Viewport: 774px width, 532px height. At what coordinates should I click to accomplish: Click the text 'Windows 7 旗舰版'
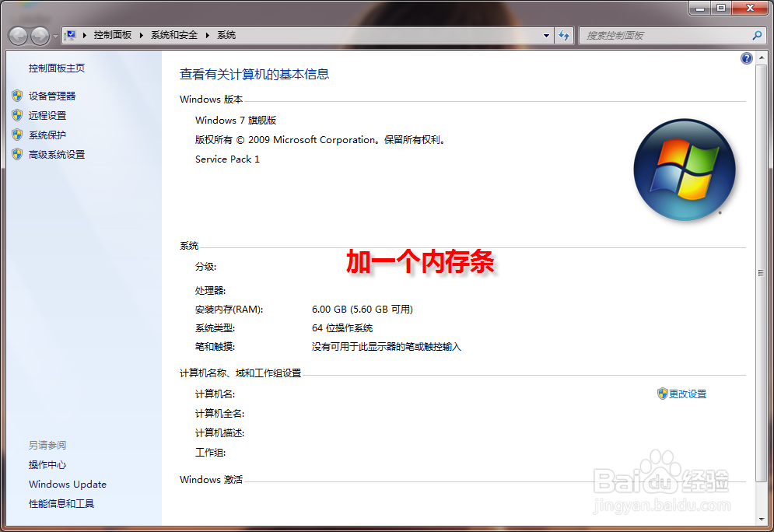pos(236,121)
